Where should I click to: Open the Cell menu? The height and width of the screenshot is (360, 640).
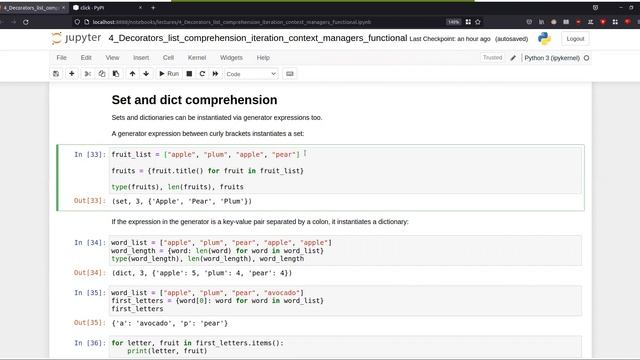(168, 58)
